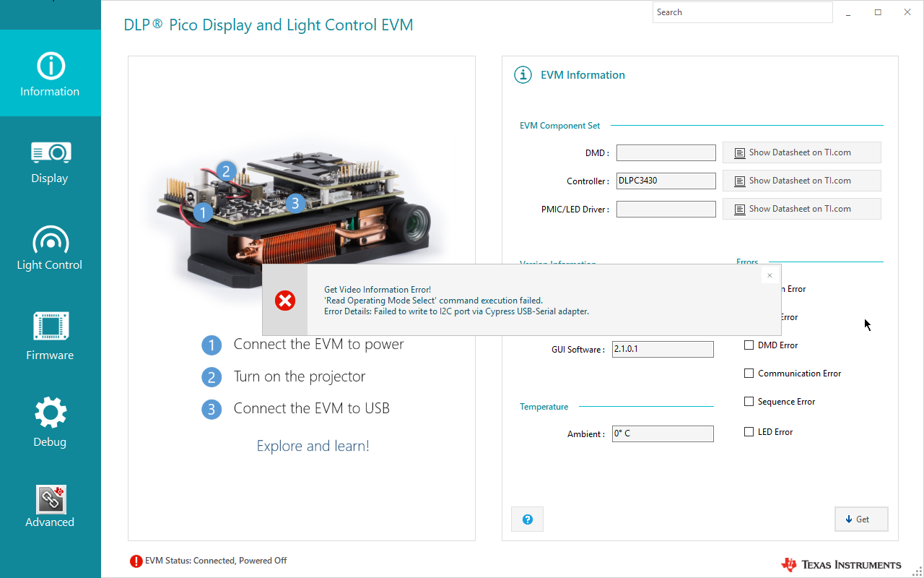This screenshot has height=578, width=924.
Task: Open the Advanced tools icon
Action: click(x=50, y=499)
